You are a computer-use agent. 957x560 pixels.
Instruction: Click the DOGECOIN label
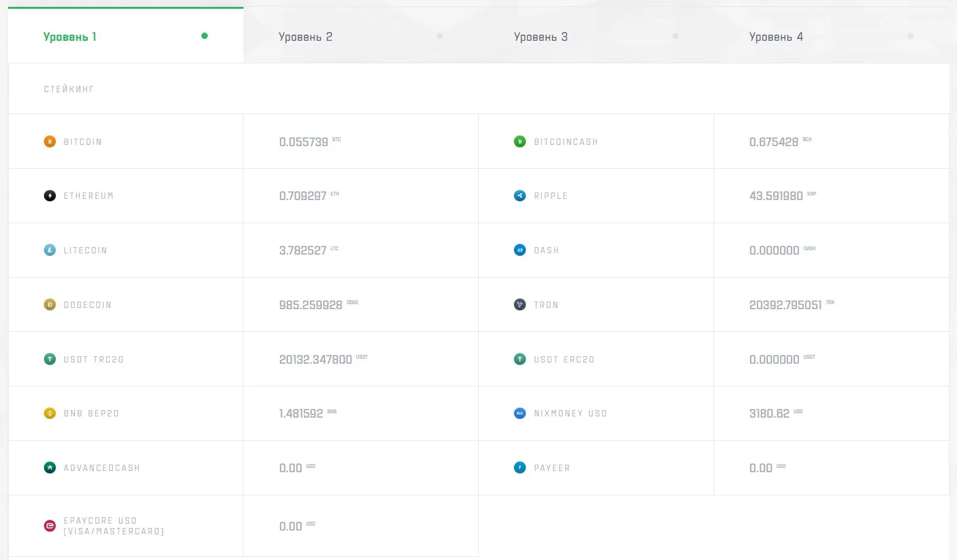tap(87, 305)
